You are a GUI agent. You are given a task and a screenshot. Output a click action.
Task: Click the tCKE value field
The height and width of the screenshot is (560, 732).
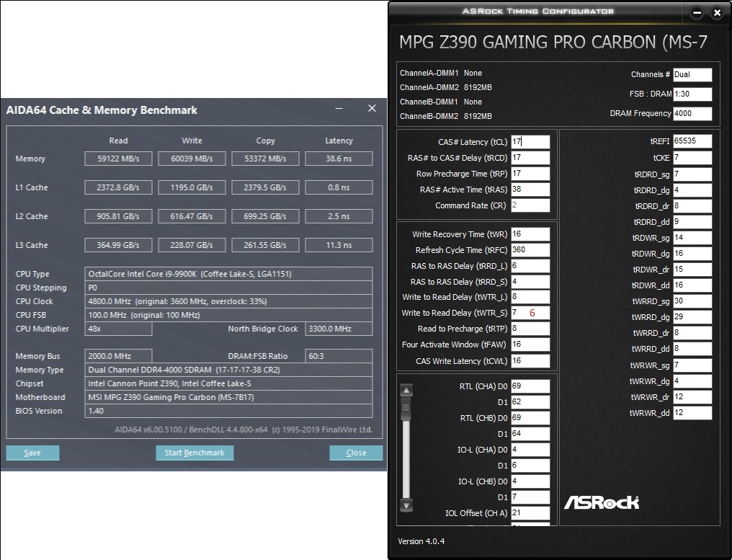[692, 158]
